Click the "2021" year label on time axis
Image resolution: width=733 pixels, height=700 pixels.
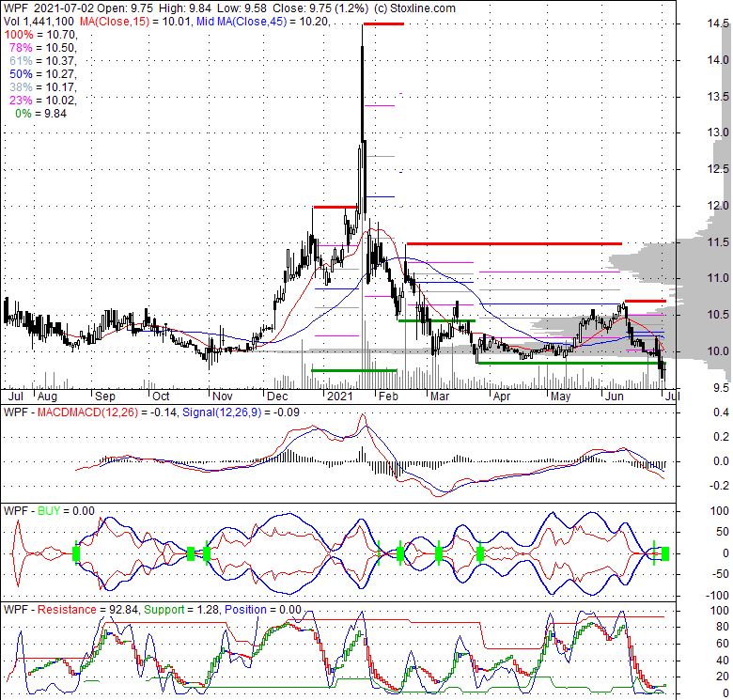click(340, 397)
